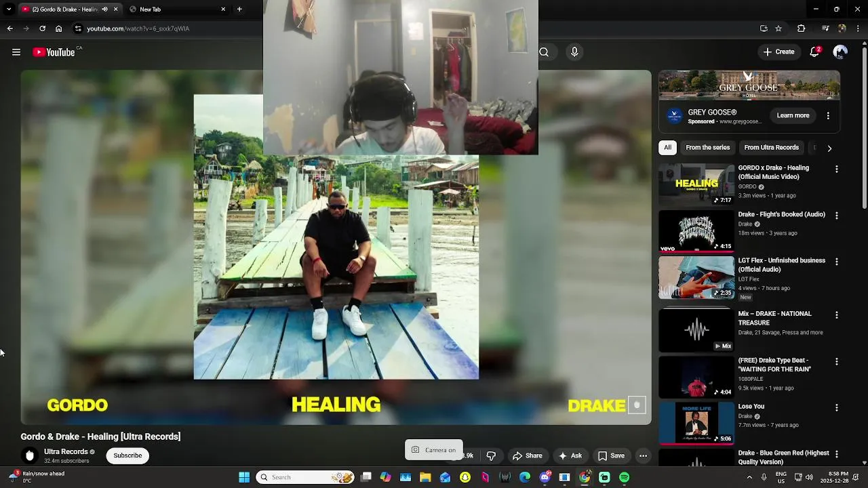Viewport: 868px width, 488px height.
Task: Click Learn more on Grey Goose ad
Action: [793, 116]
